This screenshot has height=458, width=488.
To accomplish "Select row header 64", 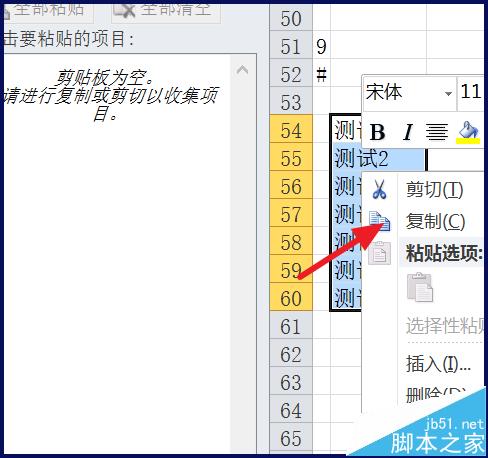I will pos(291,410).
